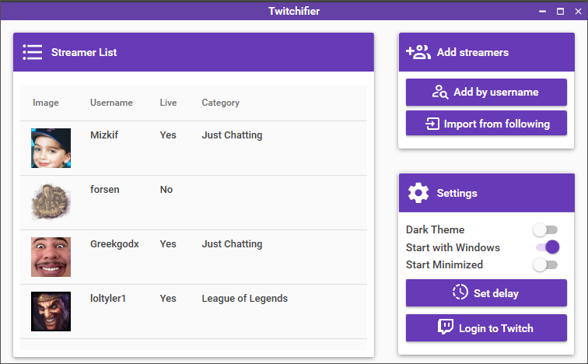Click the Start with Windows label
Screen dimensions: 588x364
coord(453,247)
